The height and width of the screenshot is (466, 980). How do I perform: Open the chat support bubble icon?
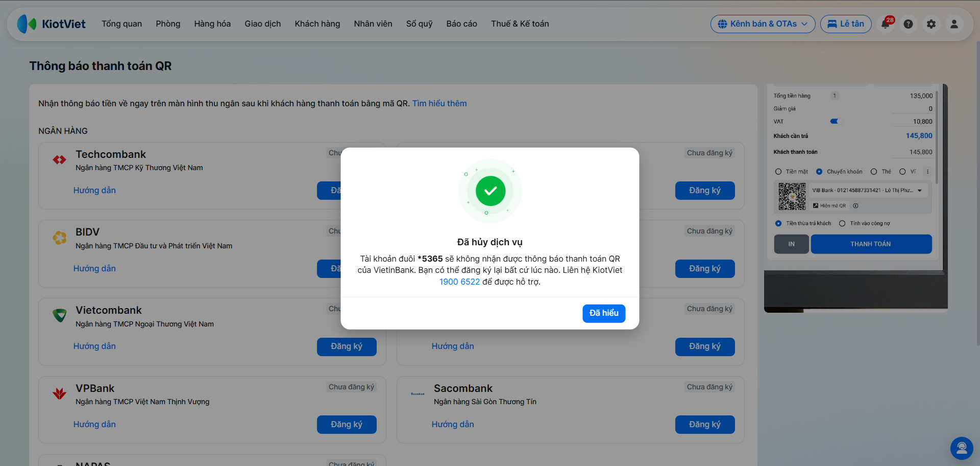(962, 448)
